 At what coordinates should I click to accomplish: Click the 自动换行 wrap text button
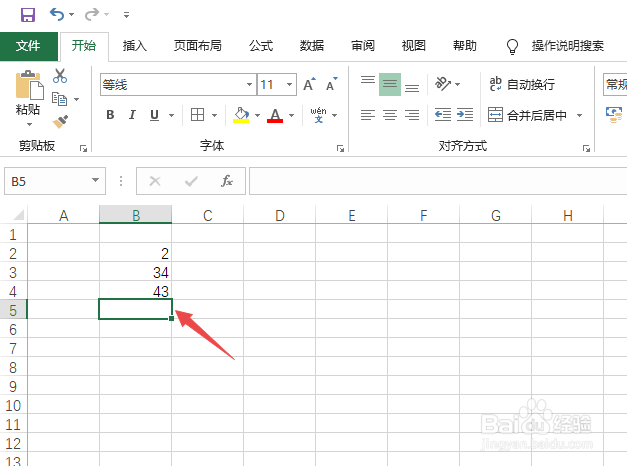[x=522, y=84]
